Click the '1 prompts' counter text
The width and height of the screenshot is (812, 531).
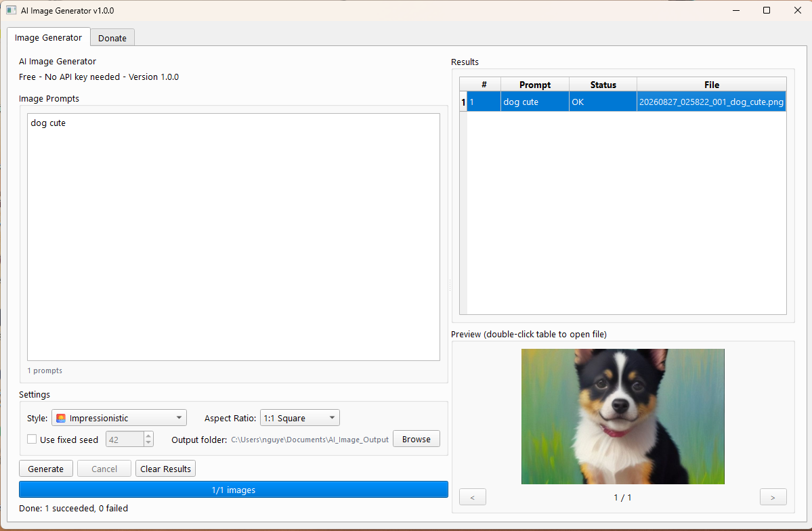coord(45,370)
